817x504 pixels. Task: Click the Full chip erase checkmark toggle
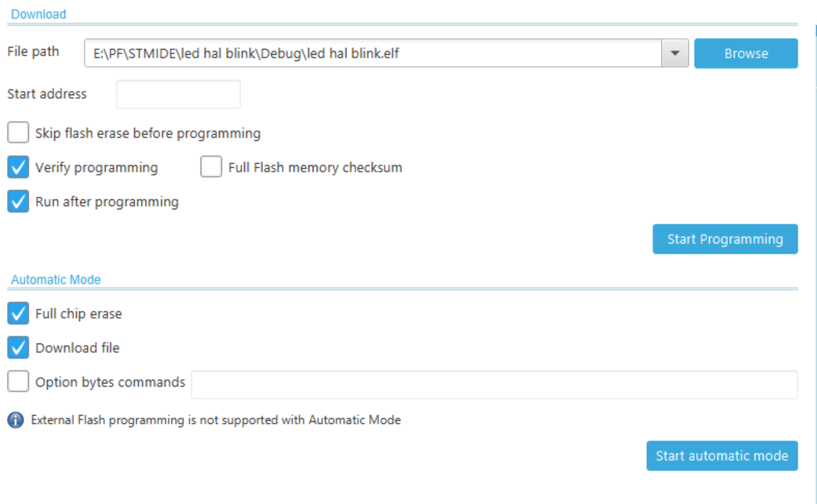pyautogui.click(x=18, y=313)
